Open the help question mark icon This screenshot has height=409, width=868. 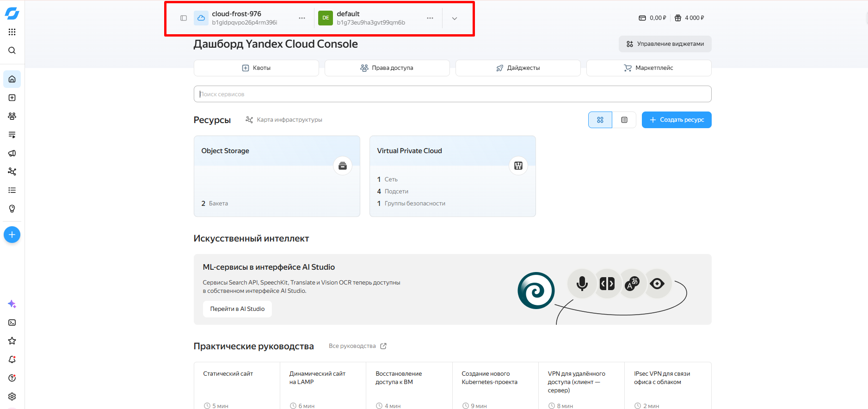(12, 378)
